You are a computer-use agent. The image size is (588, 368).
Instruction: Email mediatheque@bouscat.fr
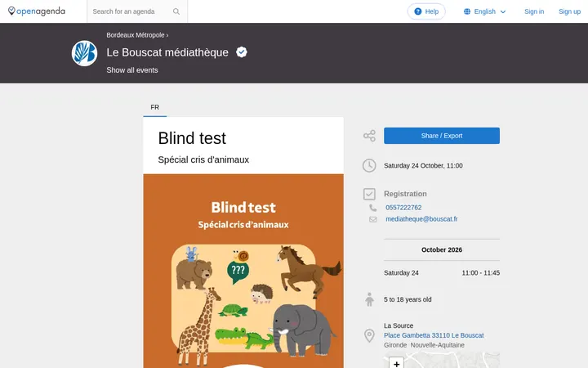tap(421, 219)
